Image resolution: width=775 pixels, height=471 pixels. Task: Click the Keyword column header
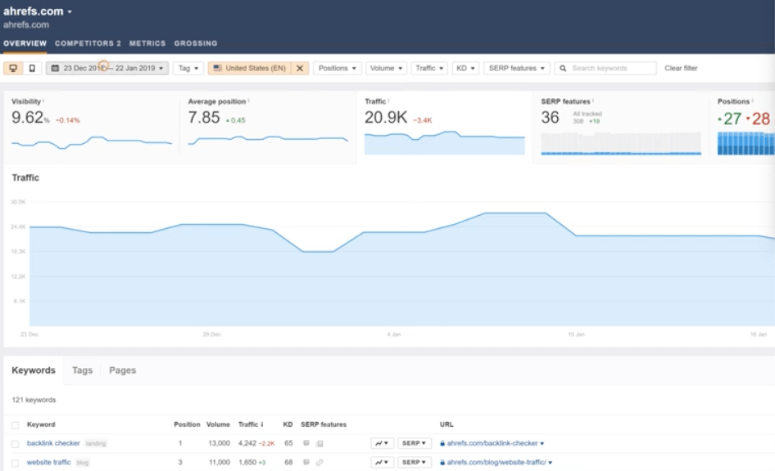tap(41, 425)
